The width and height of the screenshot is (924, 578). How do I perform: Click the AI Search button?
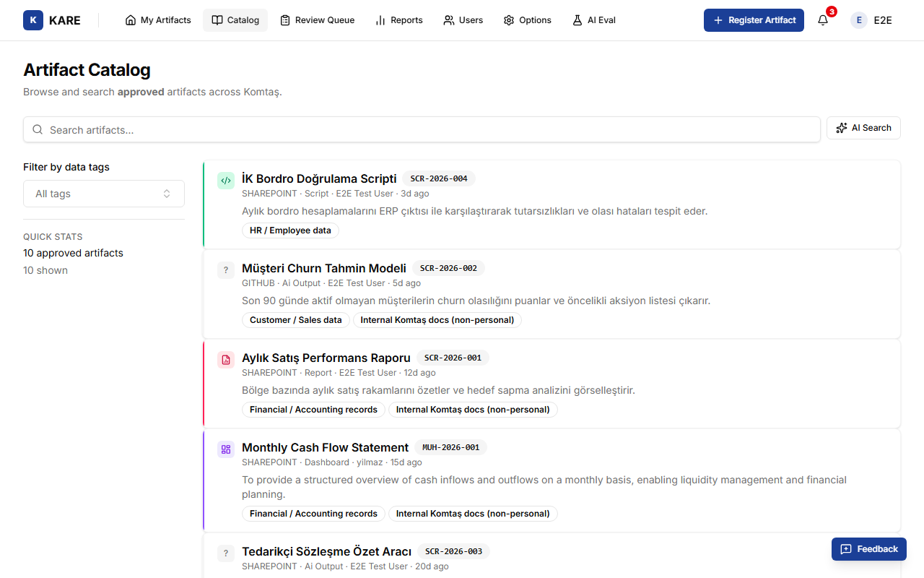(x=863, y=128)
